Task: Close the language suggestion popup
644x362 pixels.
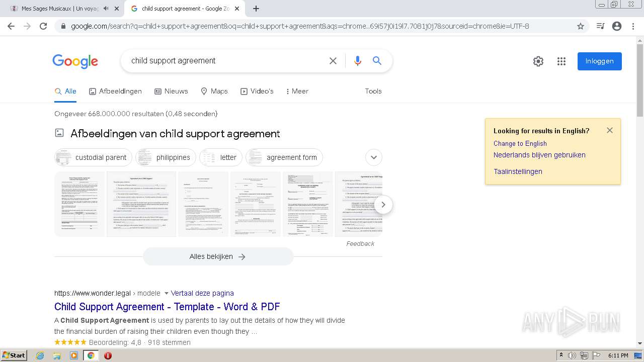Action: tap(610, 130)
